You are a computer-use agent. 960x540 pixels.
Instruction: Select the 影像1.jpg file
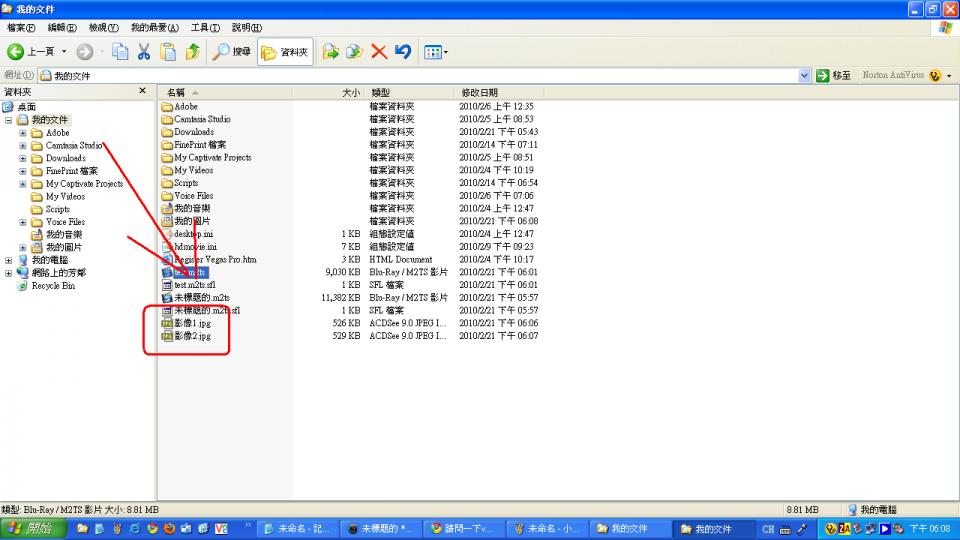192,324
